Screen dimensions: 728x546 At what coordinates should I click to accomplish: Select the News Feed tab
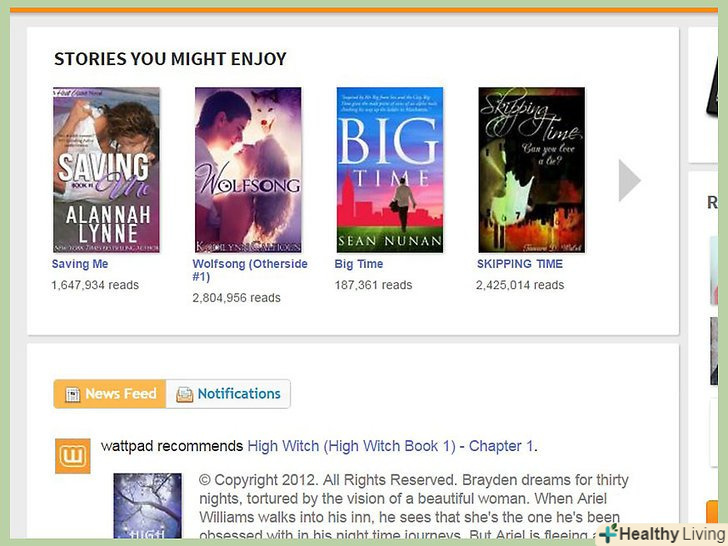[x=110, y=394]
